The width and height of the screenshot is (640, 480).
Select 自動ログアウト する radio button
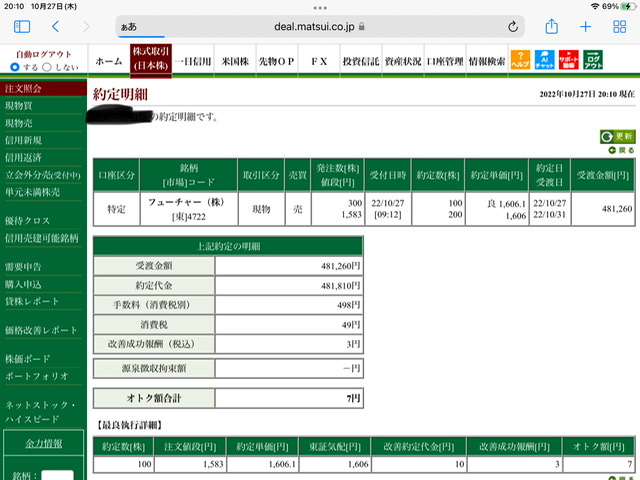coord(15,67)
